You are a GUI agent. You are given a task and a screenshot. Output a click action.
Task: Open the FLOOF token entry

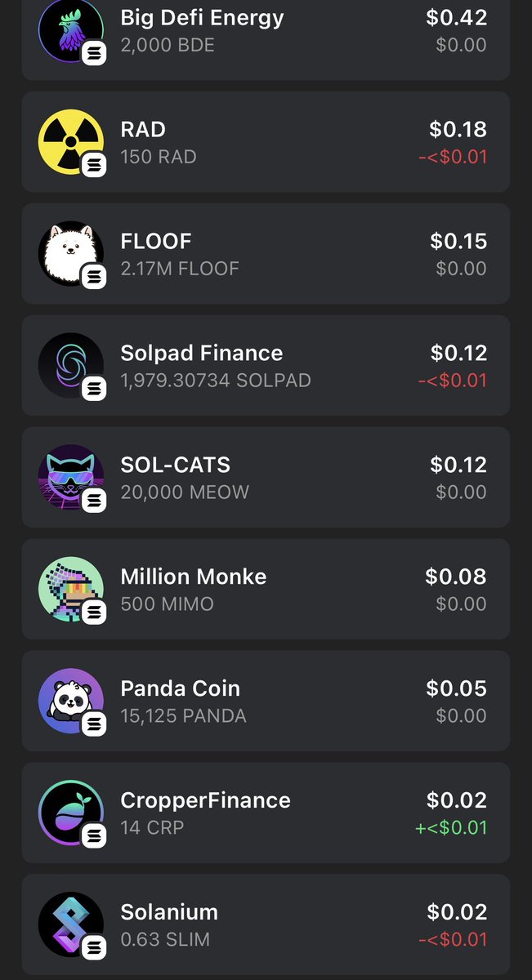(x=266, y=253)
